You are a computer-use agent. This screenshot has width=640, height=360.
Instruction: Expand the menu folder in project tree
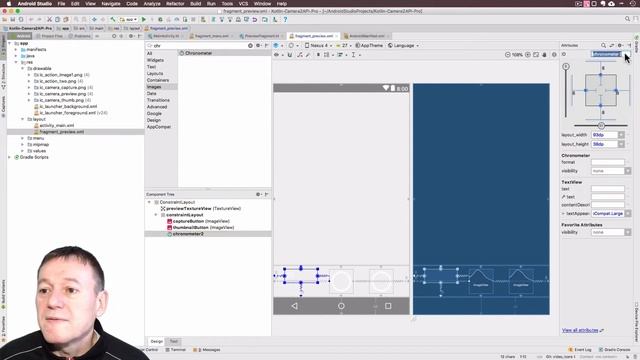23,138
